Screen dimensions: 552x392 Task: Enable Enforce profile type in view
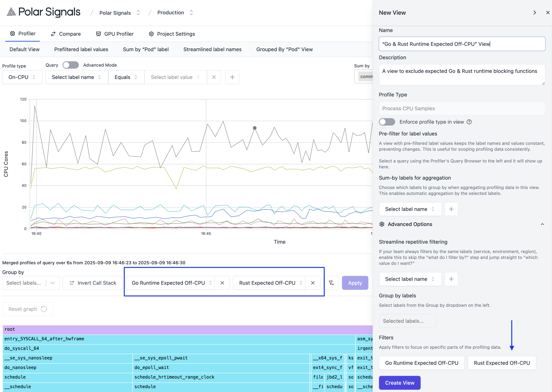click(x=387, y=122)
